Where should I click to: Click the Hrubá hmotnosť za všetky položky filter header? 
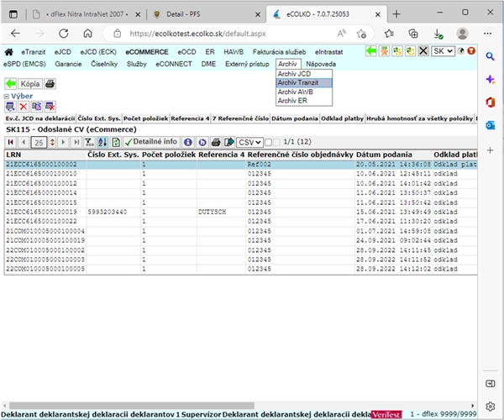tap(419, 118)
